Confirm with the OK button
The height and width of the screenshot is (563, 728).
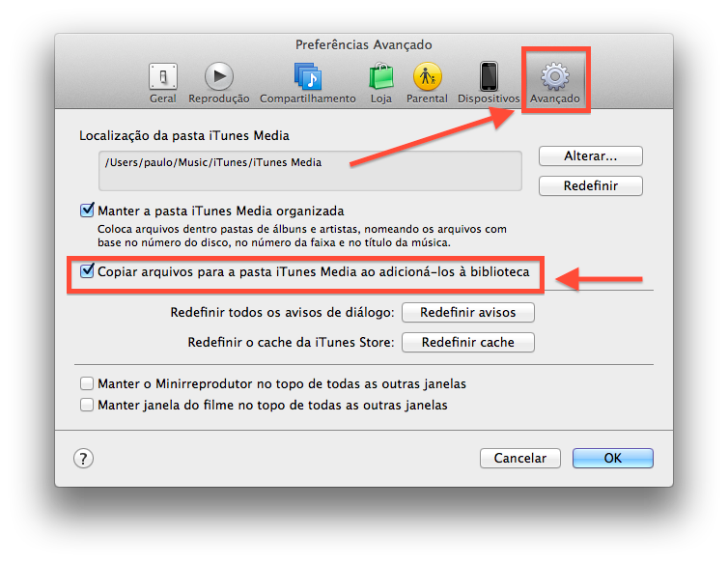612,459
